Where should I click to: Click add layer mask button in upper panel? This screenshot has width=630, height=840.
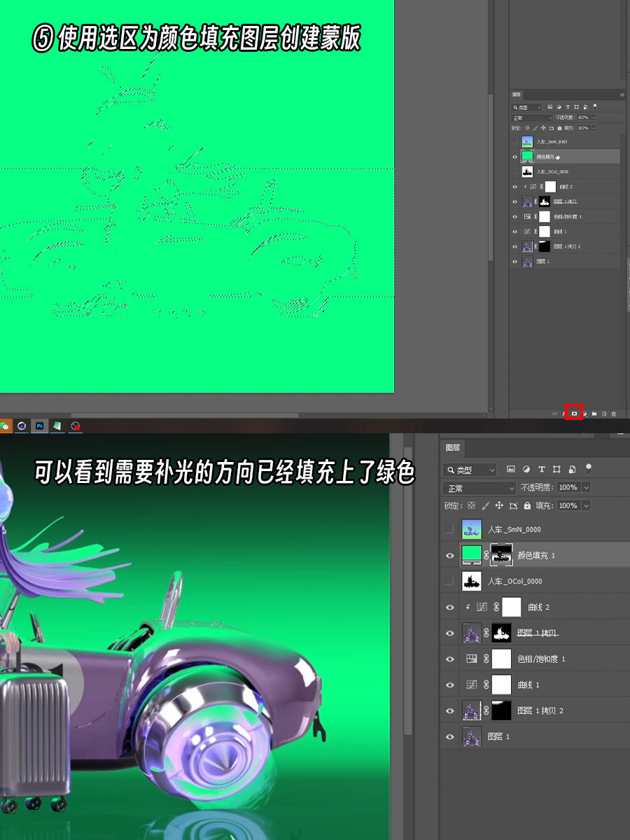[x=574, y=414]
